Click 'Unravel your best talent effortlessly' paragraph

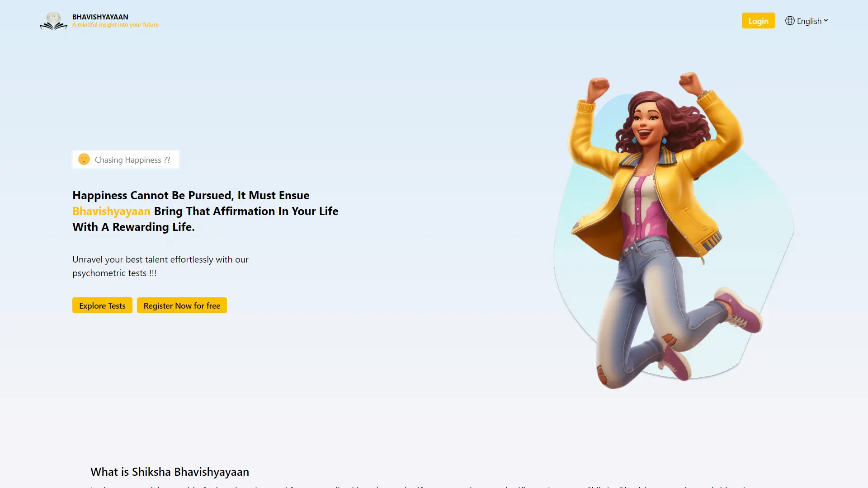160,266
